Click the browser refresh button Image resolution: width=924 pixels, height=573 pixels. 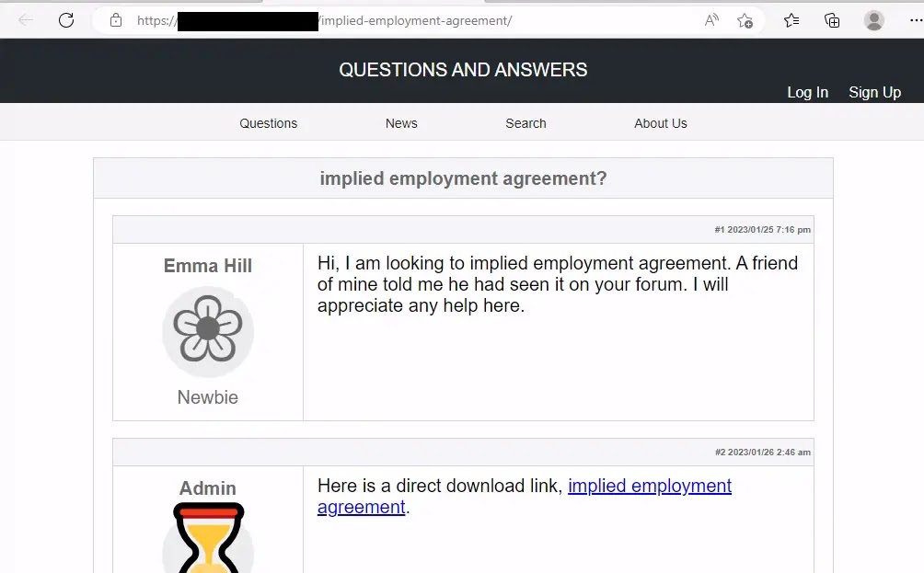pos(66,20)
